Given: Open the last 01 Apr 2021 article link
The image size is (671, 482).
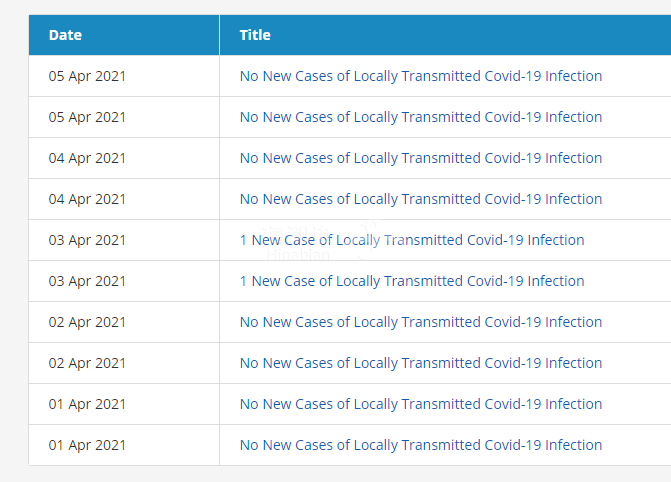Looking at the screenshot, I should click(420, 445).
